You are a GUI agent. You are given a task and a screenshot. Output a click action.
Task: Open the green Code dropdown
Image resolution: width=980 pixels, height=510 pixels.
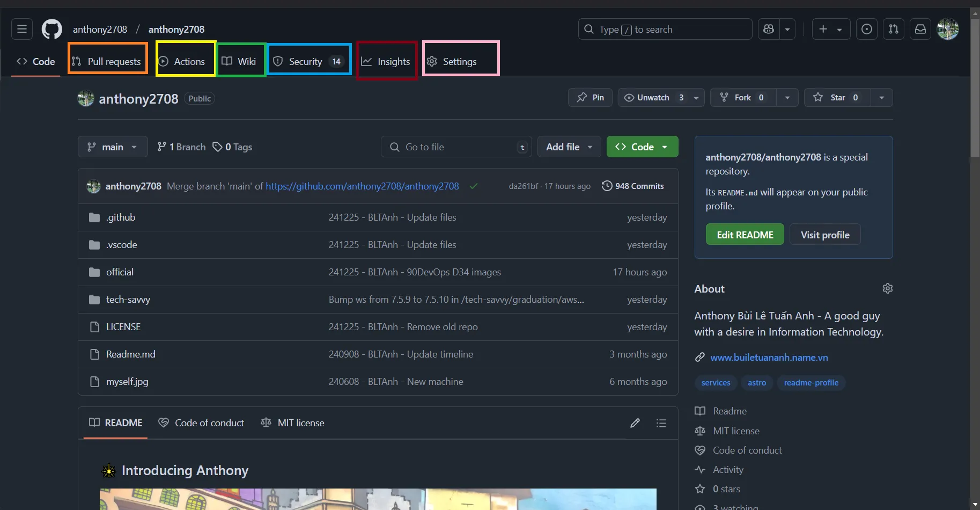pos(642,147)
